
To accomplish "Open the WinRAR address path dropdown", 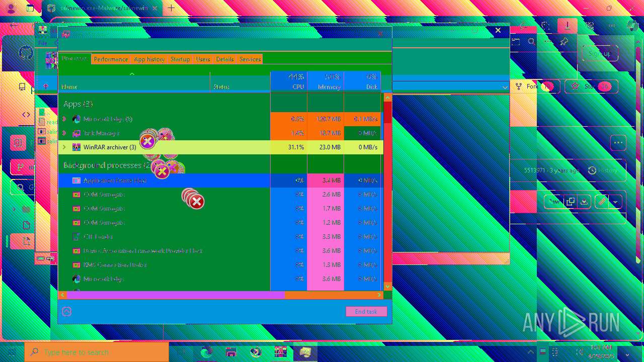I will tap(505, 87).
